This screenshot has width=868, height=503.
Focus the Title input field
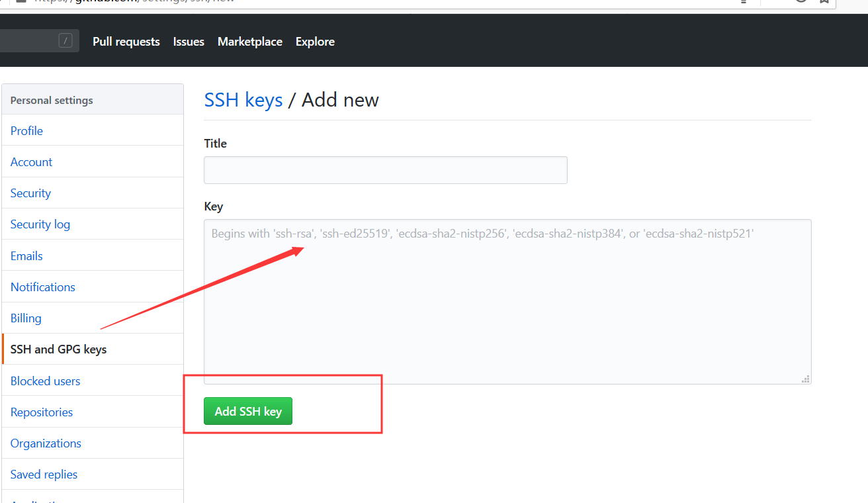pos(385,170)
